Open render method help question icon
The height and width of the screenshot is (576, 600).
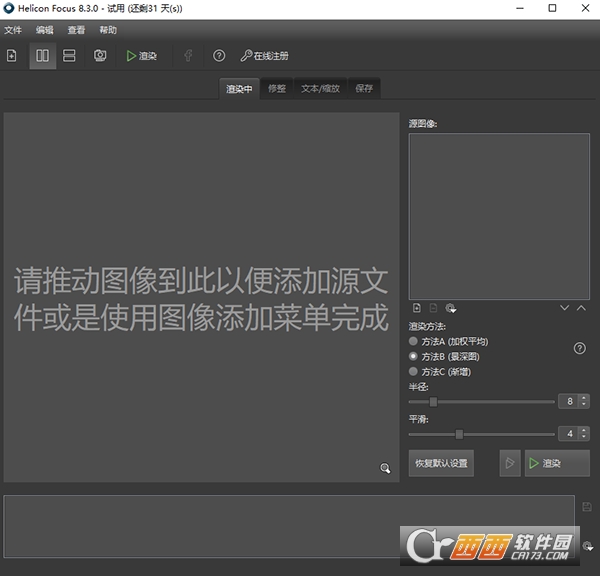click(580, 348)
